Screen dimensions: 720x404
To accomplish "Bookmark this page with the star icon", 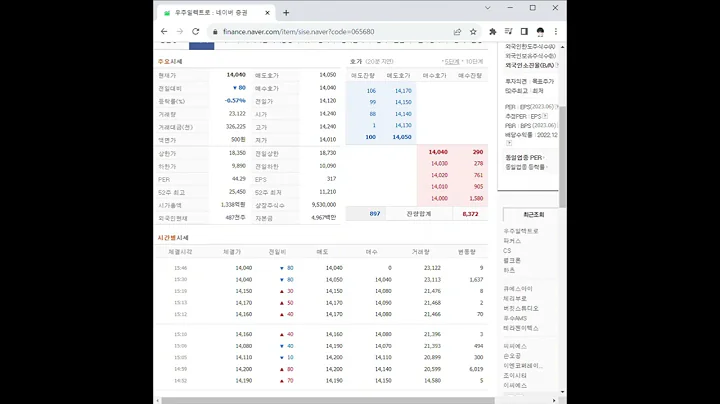I will coord(473,32).
